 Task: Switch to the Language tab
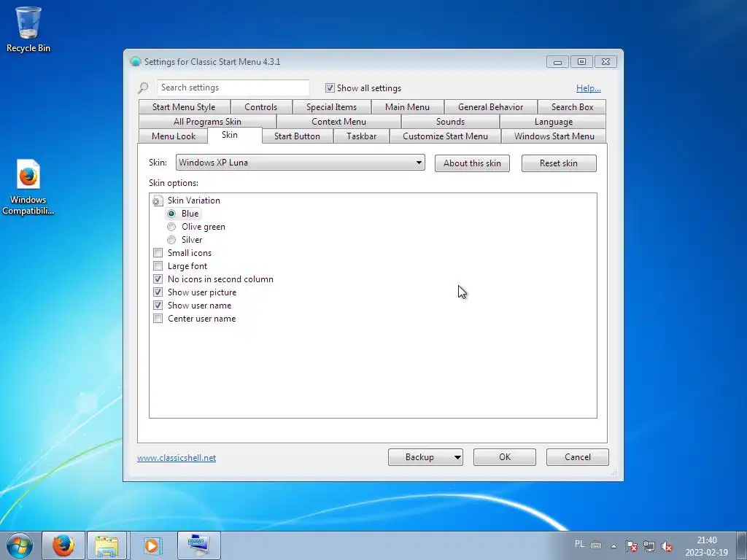click(553, 122)
